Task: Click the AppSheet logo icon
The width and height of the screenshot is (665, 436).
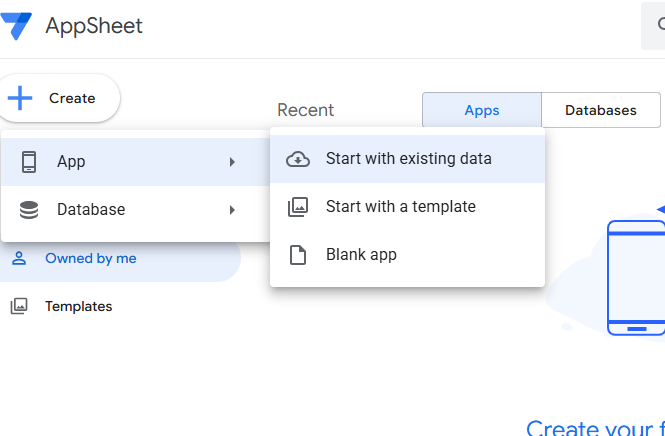Action: coord(16,26)
